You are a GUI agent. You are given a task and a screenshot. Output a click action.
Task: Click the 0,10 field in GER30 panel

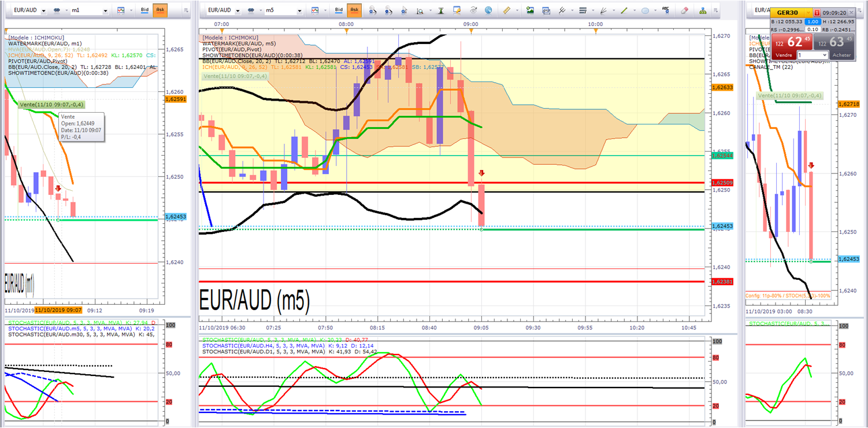click(813, 29)
